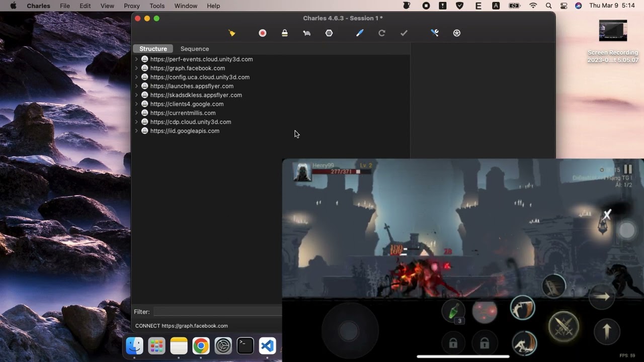Use the green potion item button
The width and height of the screenshot is (644, 362).
(x=453, y=311)
